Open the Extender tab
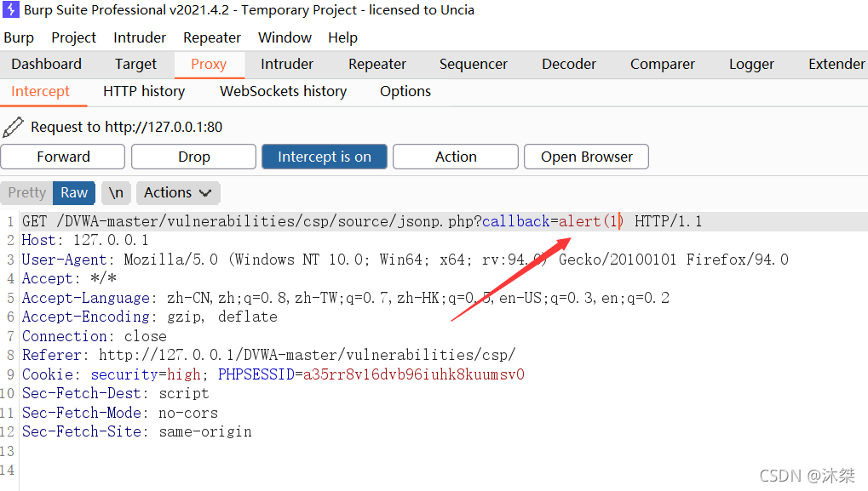868x491 pixels. 836,65
